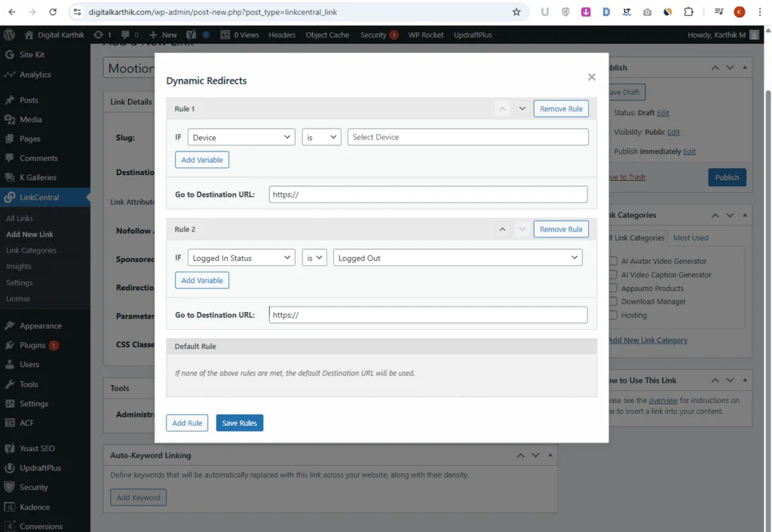Bookmark page with star icon
This screenshot has width=772, height=532.
click(x=516, y=12)
